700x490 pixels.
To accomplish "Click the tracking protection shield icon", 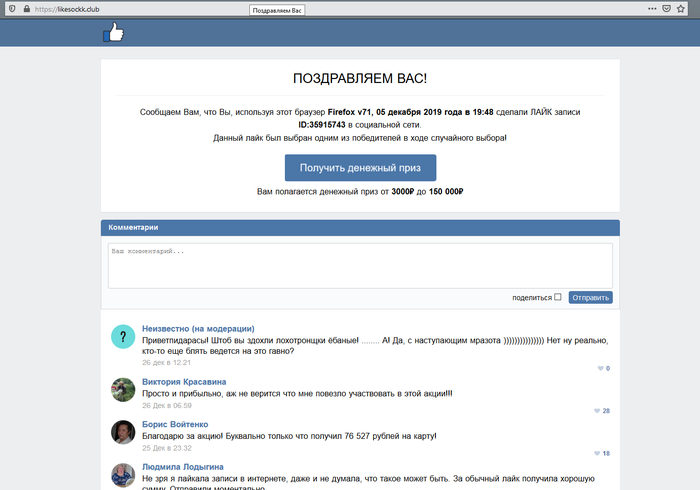I will click(x=11, y=8).
